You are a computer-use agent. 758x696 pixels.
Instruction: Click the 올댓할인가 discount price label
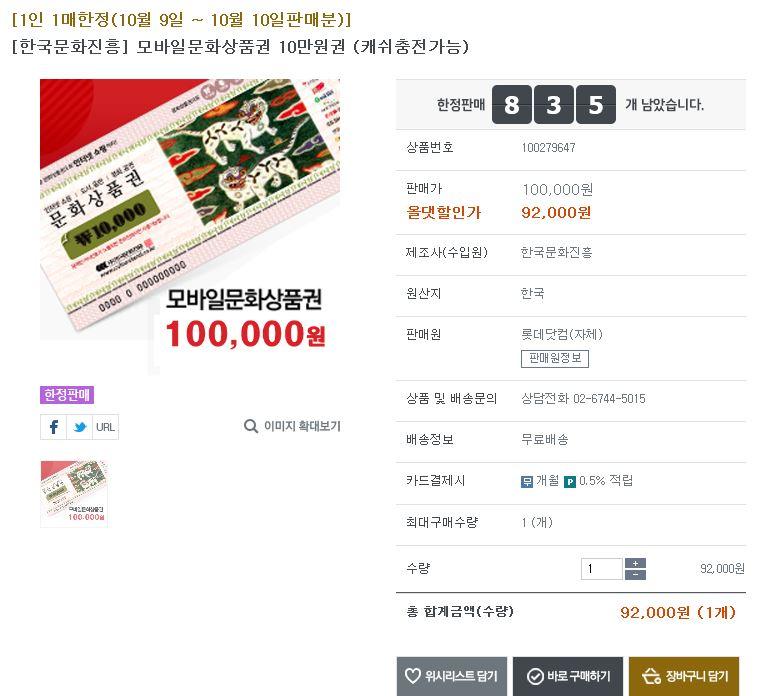(x=443, y=213)
